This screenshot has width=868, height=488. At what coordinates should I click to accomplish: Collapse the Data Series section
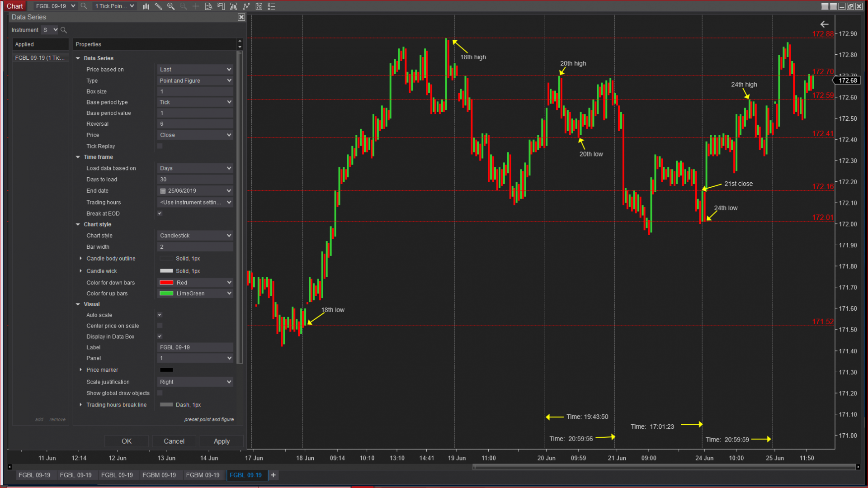(x=78, y=58)
